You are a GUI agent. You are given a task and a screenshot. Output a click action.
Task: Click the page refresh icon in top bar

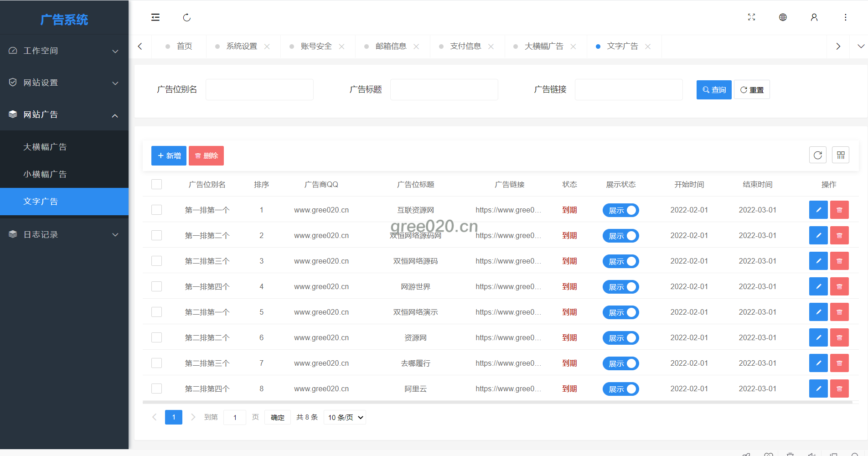pos(186,17)
